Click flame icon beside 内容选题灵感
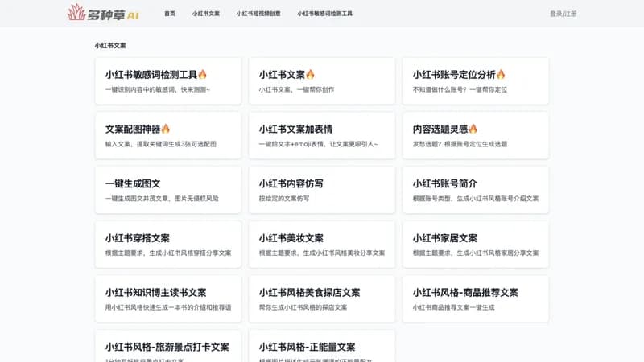The image size is (644, 362). click(473, 129)
